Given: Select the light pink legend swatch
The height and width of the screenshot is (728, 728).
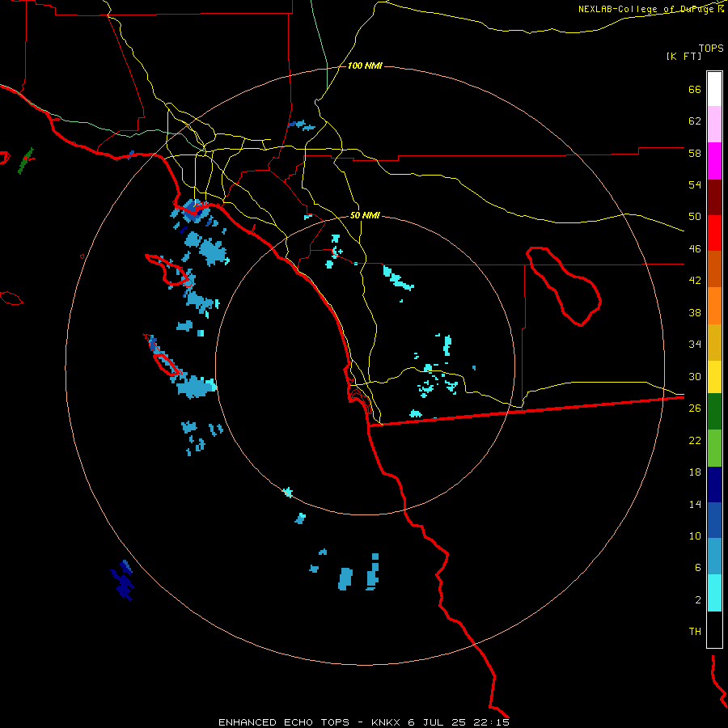Looking at the screenshot, I should pyautogui.click(x=714, y=124).
